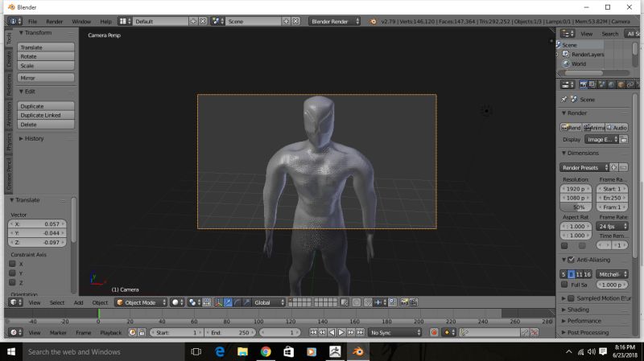Open the File menu
The height and width of the screenshot is (361, 644).
coord(32,22)
